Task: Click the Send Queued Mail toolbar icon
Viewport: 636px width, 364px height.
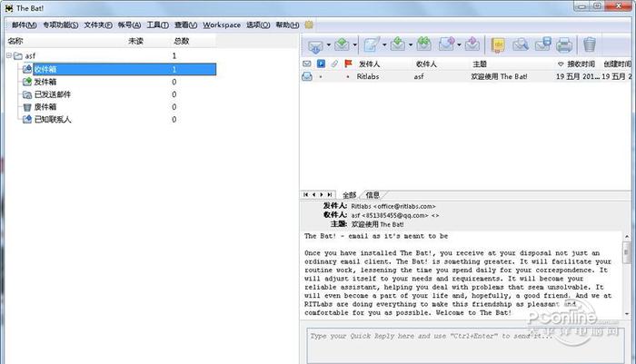Action: (342, 44)
